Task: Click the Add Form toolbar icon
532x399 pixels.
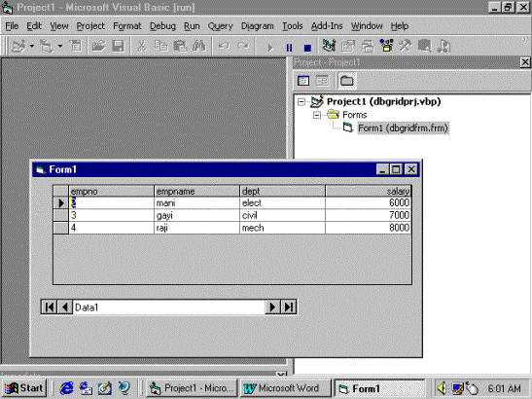Action: [47, 46]
